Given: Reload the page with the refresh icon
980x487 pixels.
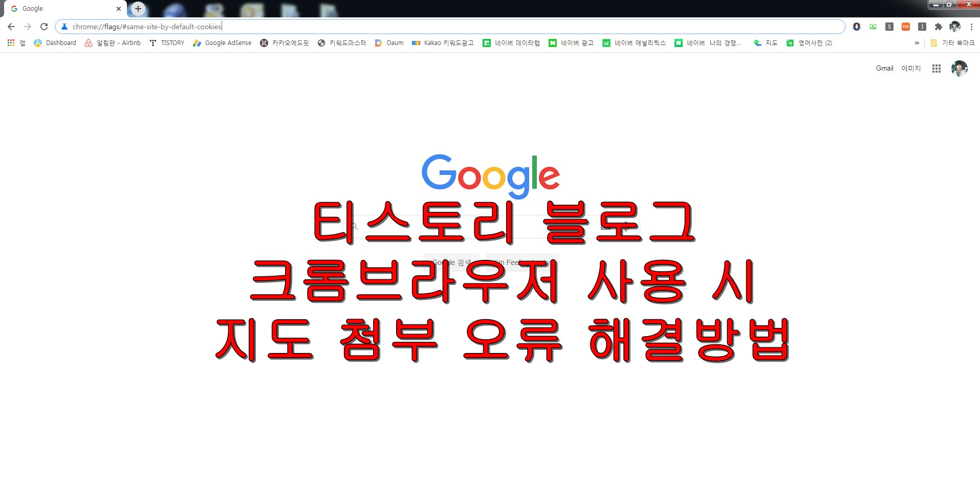Looking at the screenshot, I should (x=44, y=27).
